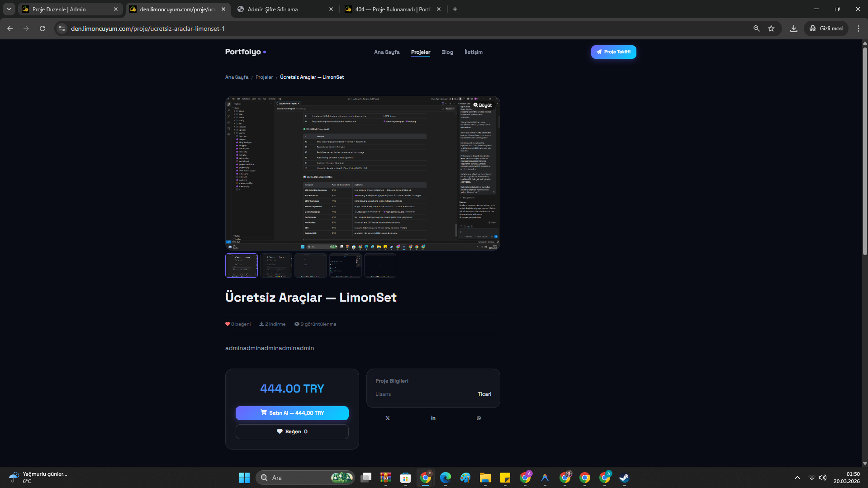Open the Chrome three-dot menu
Screen dimensions: 868x488
coord(858,28)
